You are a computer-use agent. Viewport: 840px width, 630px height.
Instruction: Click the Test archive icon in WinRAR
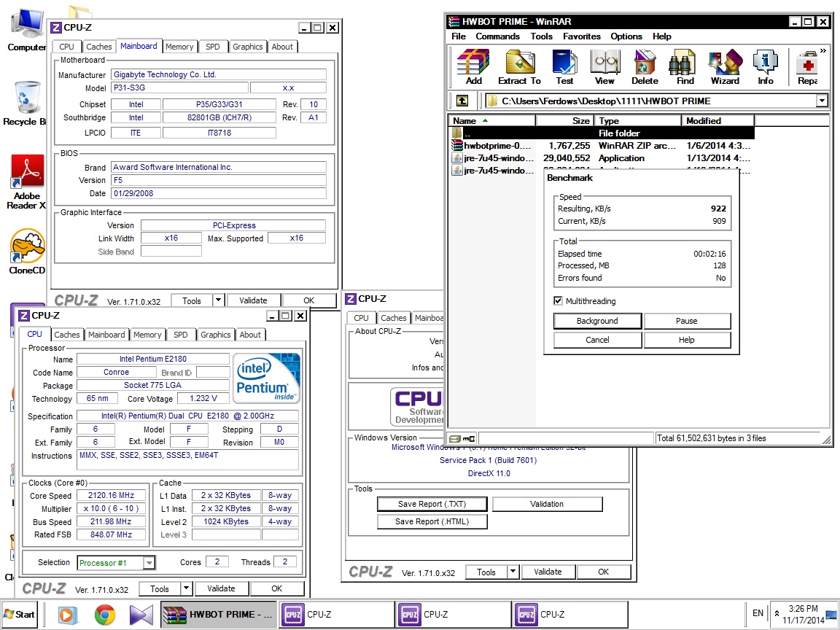click(564, 67)
